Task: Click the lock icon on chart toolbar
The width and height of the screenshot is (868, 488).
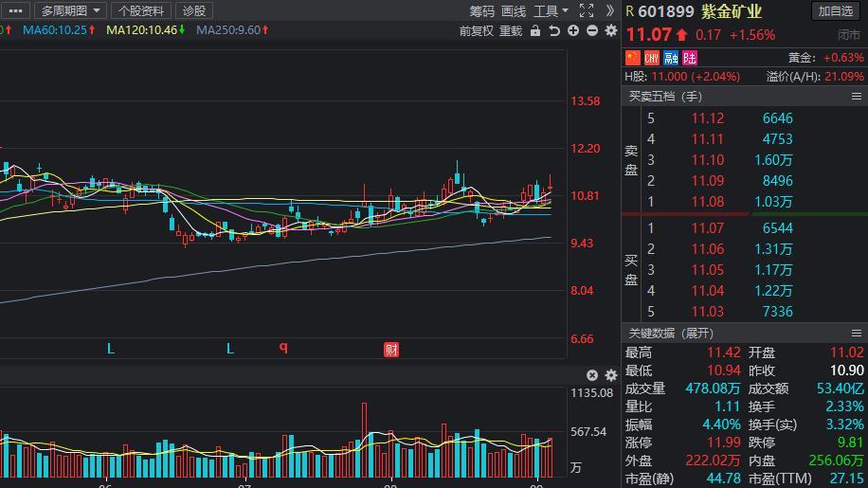Action: (x=535, y=31)
